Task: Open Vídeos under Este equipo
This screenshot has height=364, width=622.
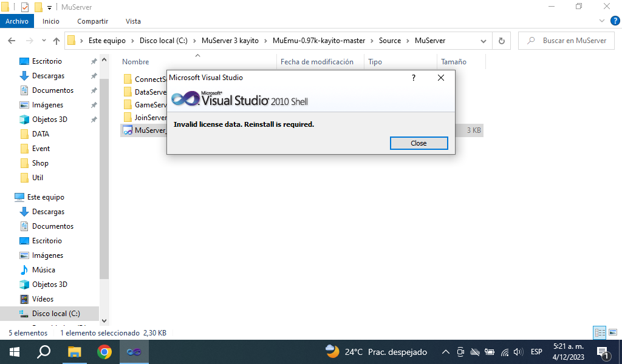Action: coord(43,299)
